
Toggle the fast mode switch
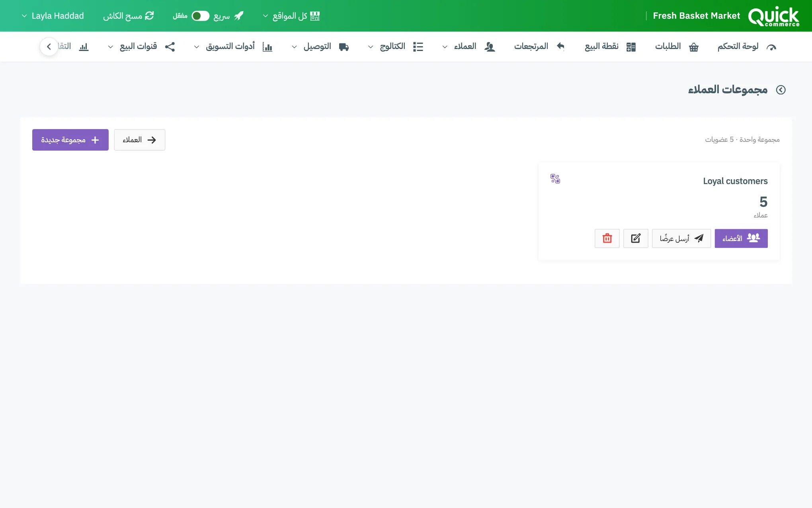click(200, 16)
